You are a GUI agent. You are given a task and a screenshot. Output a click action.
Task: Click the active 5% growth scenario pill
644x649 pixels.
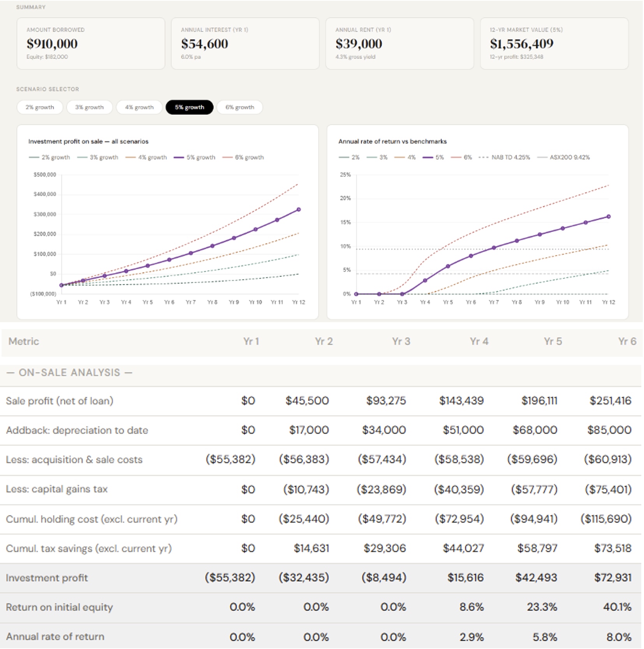pos(189,107)
